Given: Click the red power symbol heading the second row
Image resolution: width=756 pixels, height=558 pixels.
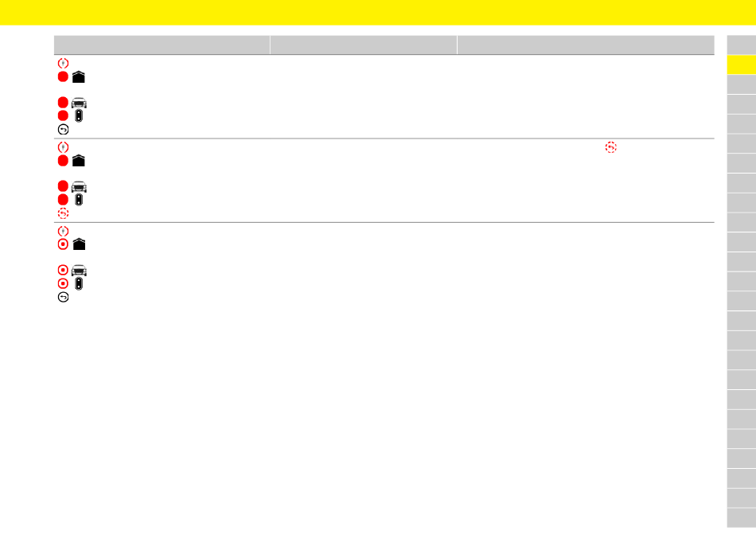Looking at the screenshot, I should point(63,147).
